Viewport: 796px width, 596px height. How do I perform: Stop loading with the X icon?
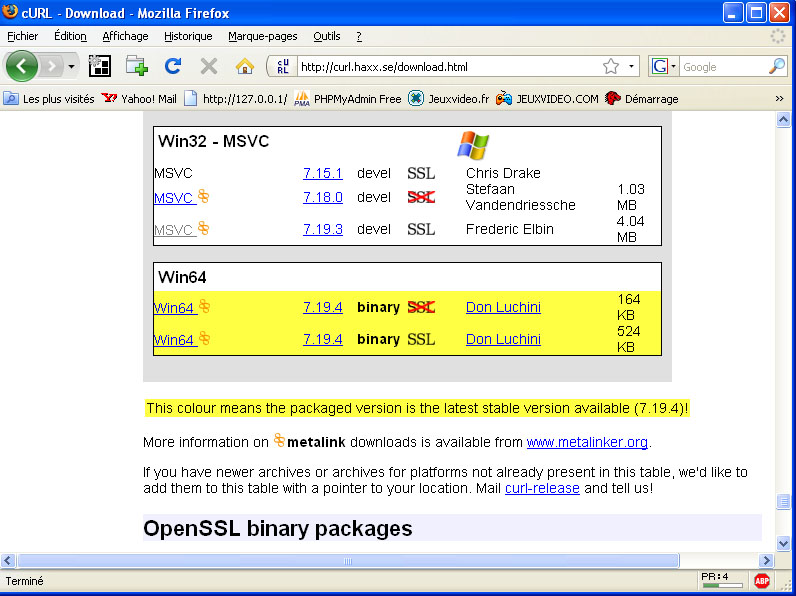209,66
